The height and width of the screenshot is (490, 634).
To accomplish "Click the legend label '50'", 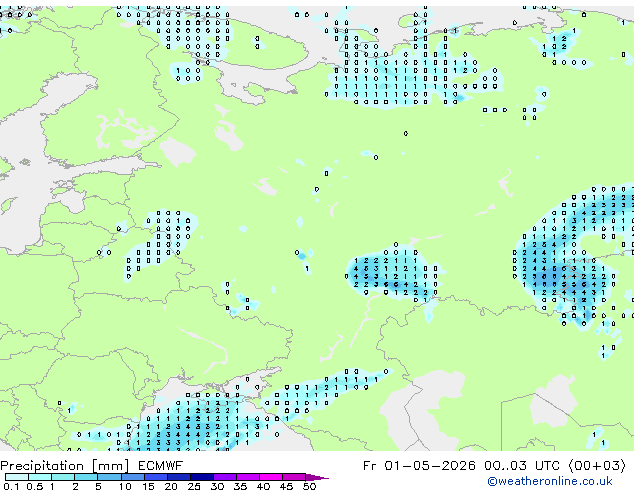I will (x=309, y=486).
